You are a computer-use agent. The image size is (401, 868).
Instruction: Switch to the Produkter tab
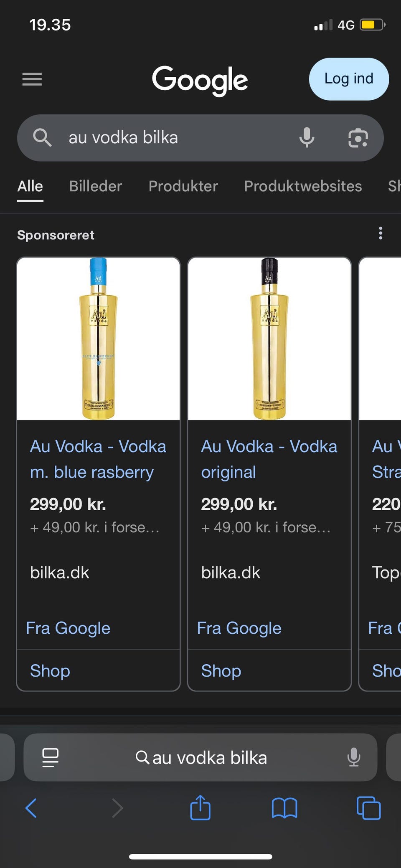(183, 186)
